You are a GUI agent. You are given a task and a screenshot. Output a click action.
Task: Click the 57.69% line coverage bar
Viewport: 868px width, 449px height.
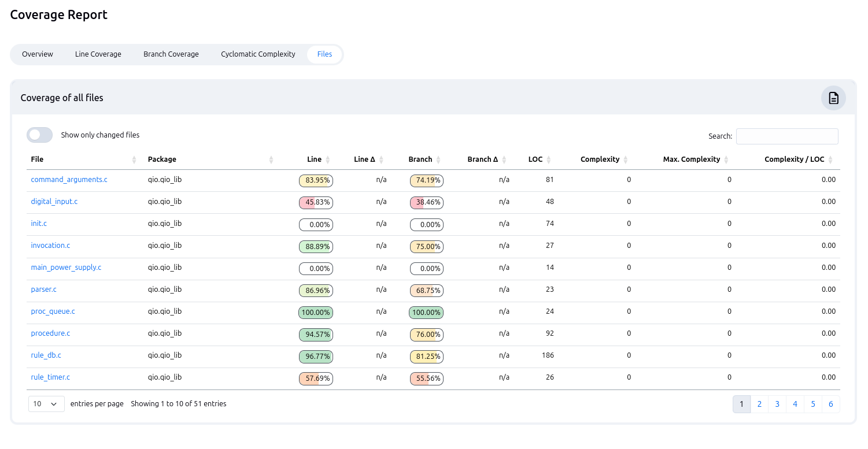tap(316, 378)
